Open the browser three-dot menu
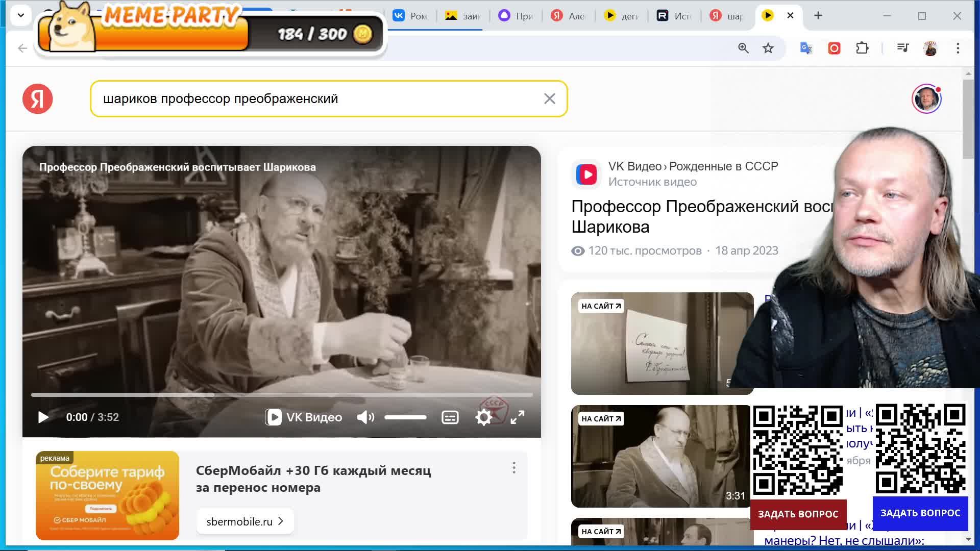 click(958, 48)
